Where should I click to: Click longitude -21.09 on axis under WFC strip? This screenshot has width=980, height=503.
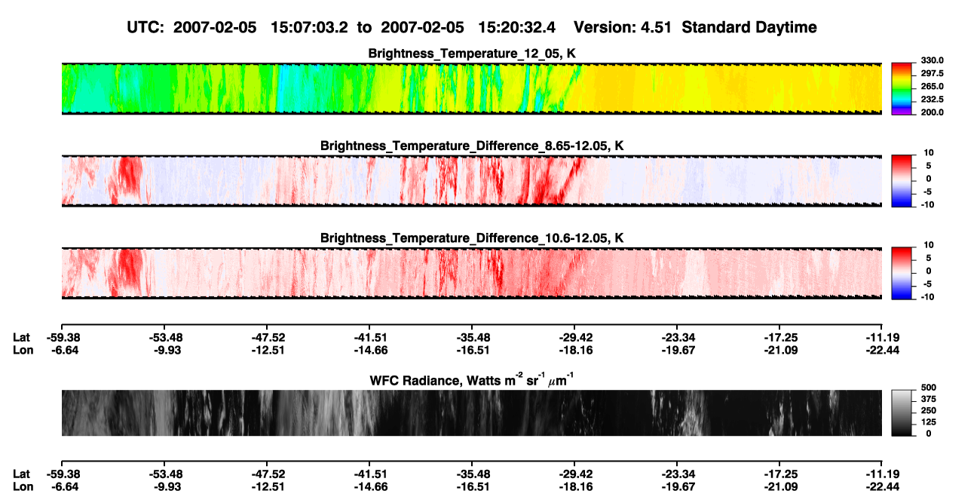click(x=779, y=487)
